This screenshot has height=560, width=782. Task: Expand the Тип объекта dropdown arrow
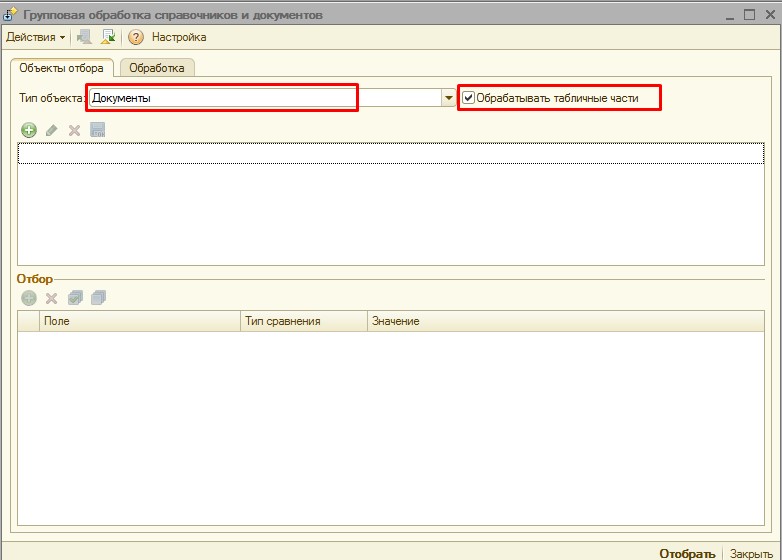(x=448, y=98)
